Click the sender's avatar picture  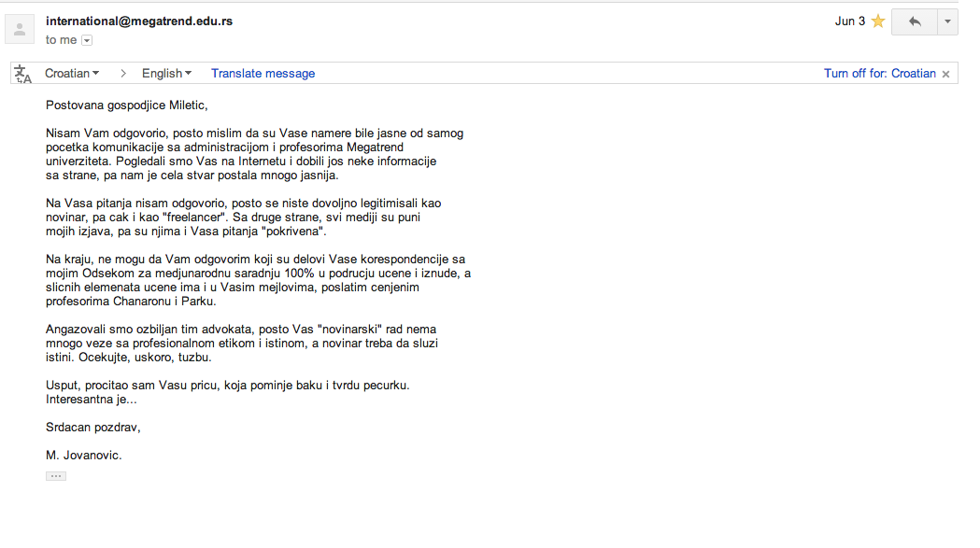[x=20, y=29]
